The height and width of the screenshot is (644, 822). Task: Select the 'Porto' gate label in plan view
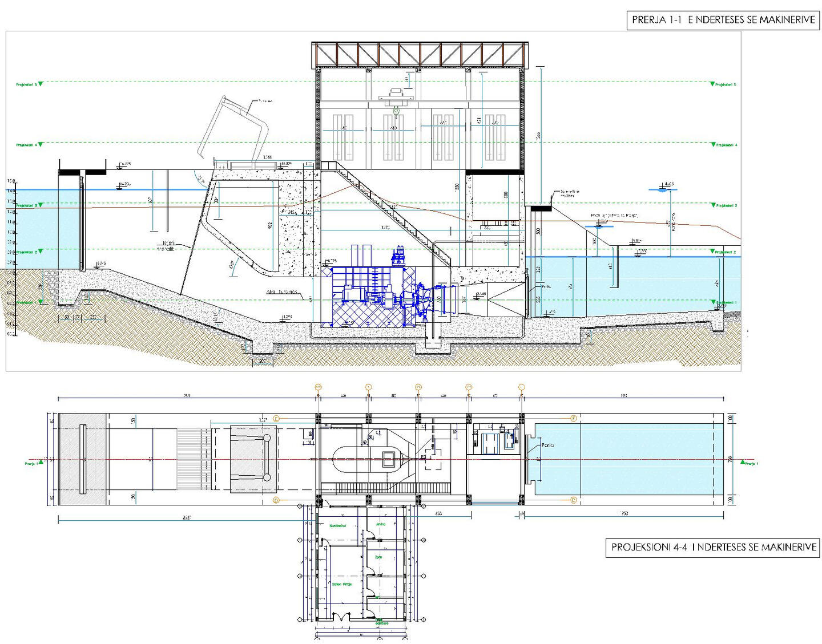(547, 445)
